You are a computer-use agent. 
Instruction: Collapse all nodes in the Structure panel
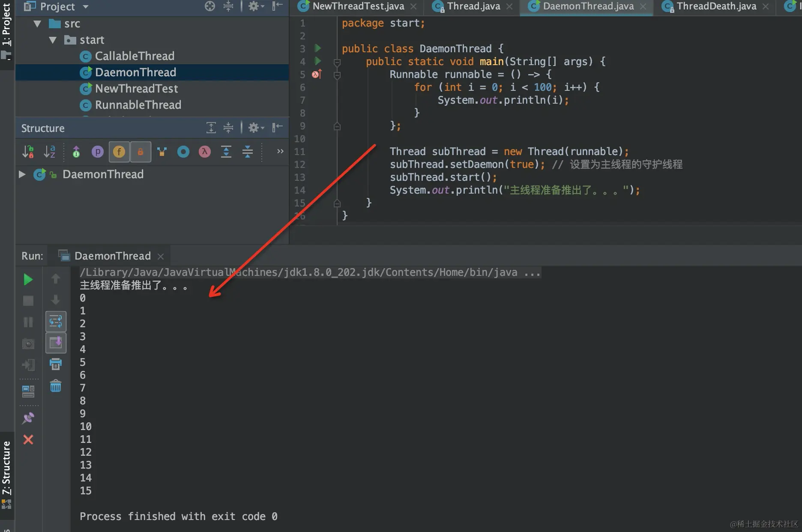click(228, 127)
